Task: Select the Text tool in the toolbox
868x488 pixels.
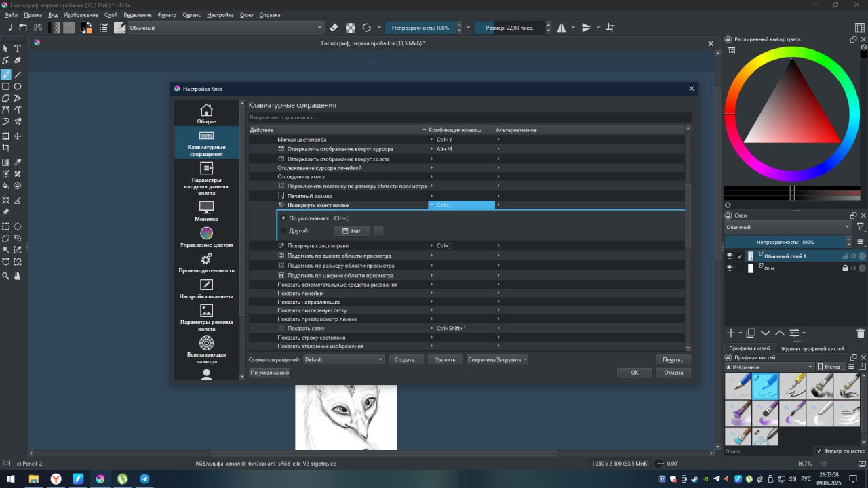Action: click(x=18, y=49)
